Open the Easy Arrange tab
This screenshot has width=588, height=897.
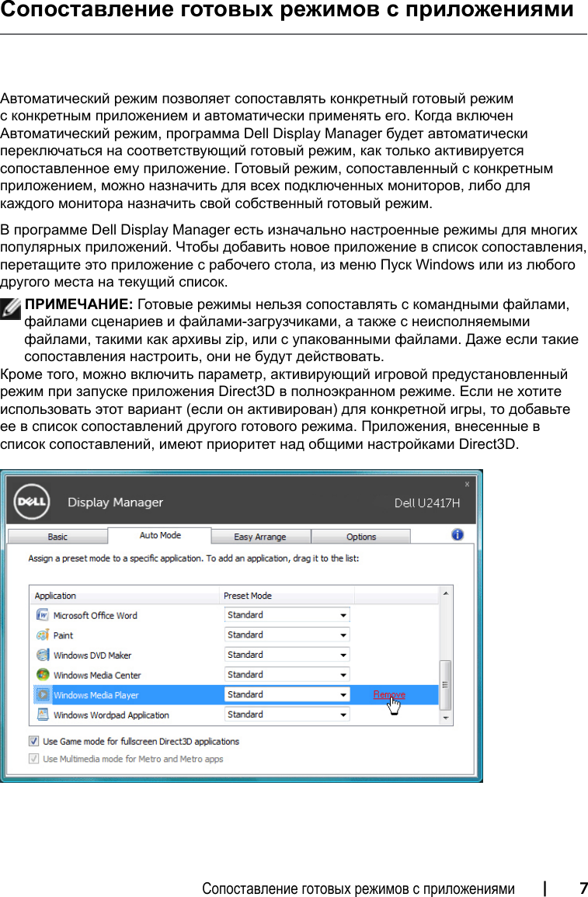260,537
